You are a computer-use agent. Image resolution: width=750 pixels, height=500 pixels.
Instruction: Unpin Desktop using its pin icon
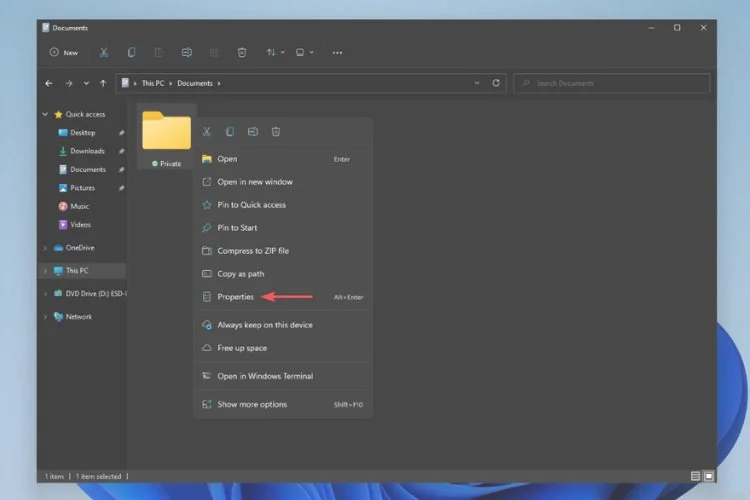point(121,133)
